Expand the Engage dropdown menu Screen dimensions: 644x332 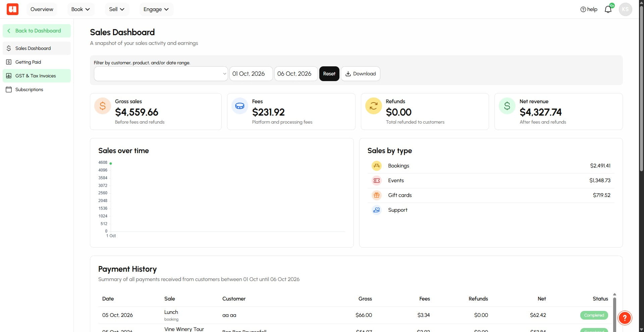click(x=156, y=9)
